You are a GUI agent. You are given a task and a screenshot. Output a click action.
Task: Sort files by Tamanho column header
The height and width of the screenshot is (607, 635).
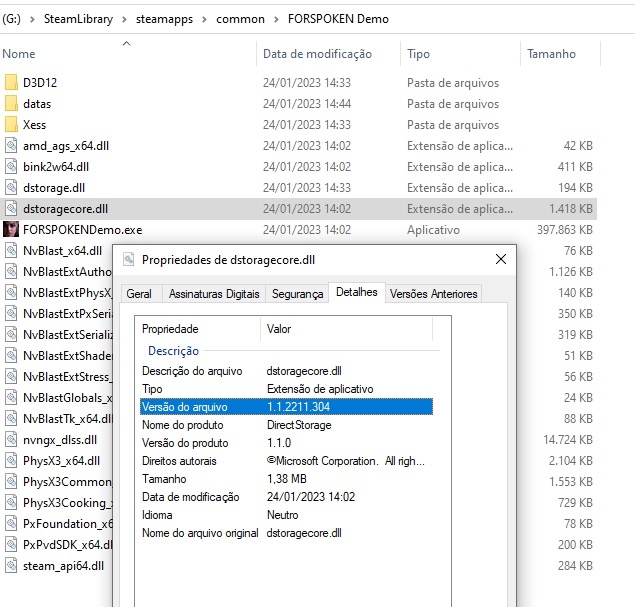[x=551, y=54]
